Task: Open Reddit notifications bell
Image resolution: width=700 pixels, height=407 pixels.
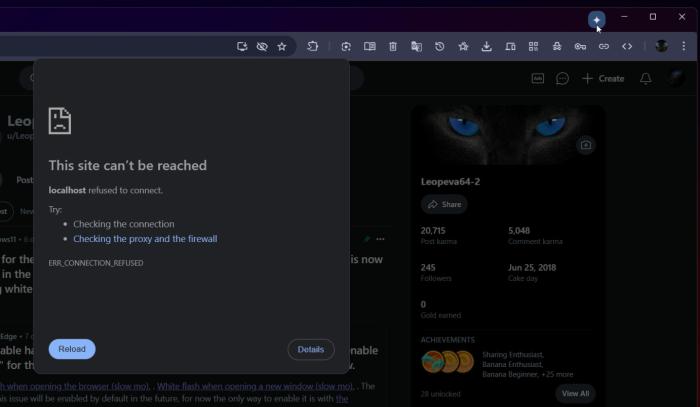Action: point(645,78)
